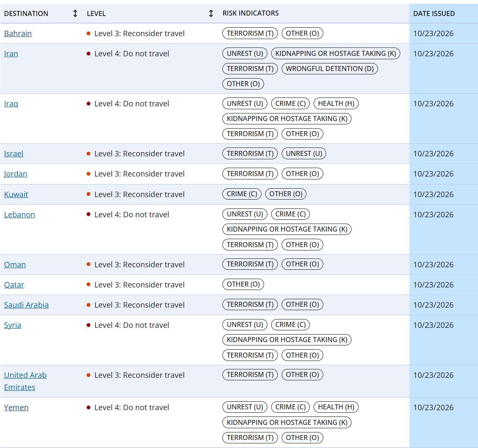Open the Oman destination link
The width and height of the screenshot is (478, 448).
[15, 264]
